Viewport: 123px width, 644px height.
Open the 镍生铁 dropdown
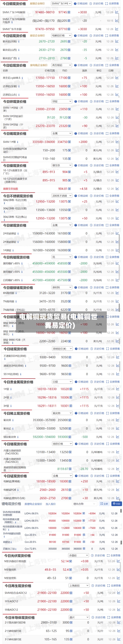coord(62,165)
